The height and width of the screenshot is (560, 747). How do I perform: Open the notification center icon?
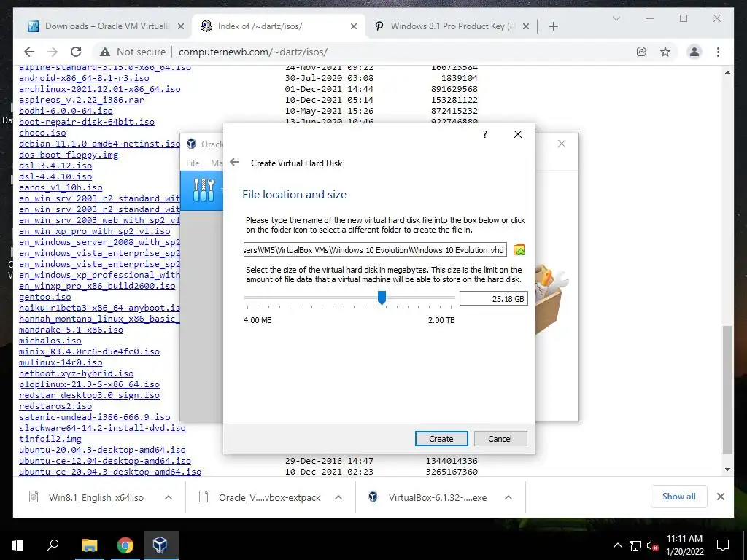point(723,545)
